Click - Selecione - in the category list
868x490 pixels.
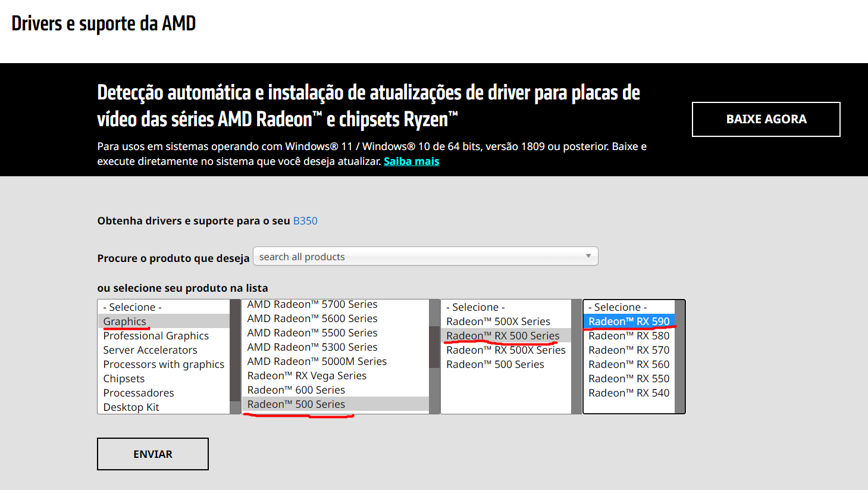164,307
